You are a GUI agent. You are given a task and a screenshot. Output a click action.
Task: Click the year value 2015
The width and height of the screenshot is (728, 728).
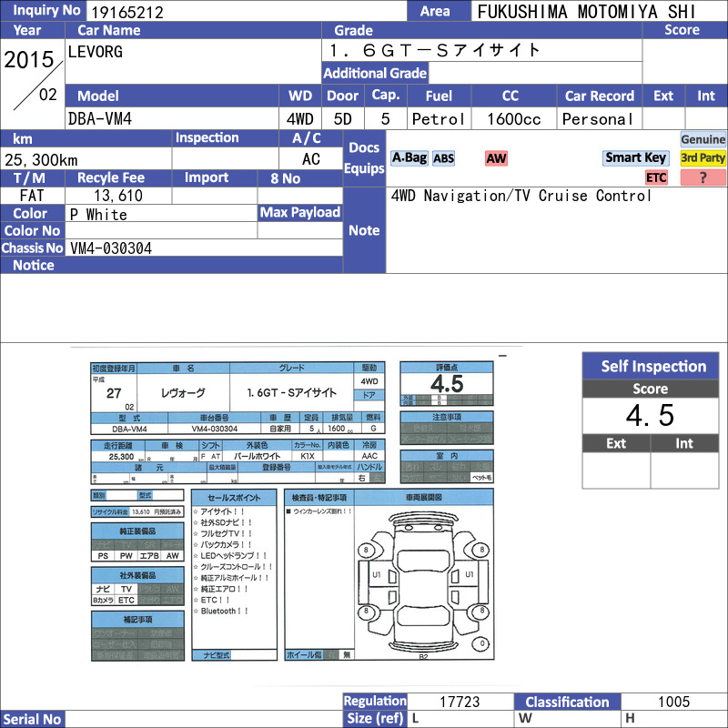pyautogui.click(x=29, y=59)
